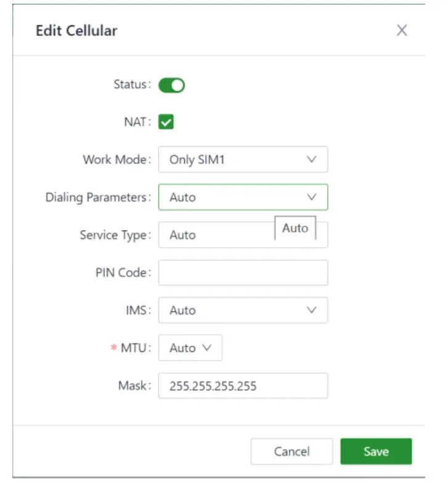The width and height of the screenshot is (448, 495).
Task: Uncheck the NAT checkbox
Action: (x=166, y=122)
